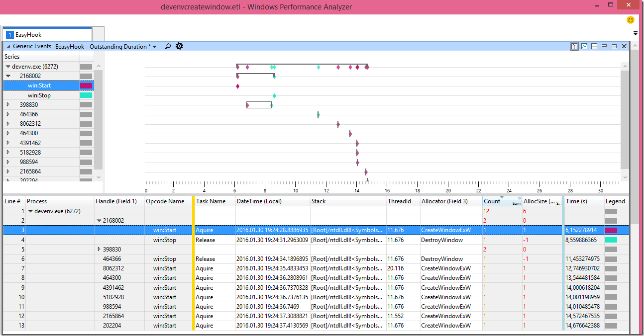Click cyan legend swatch in line 4
The height and width of the screenshot is (336, 644).
pos(611,240)
